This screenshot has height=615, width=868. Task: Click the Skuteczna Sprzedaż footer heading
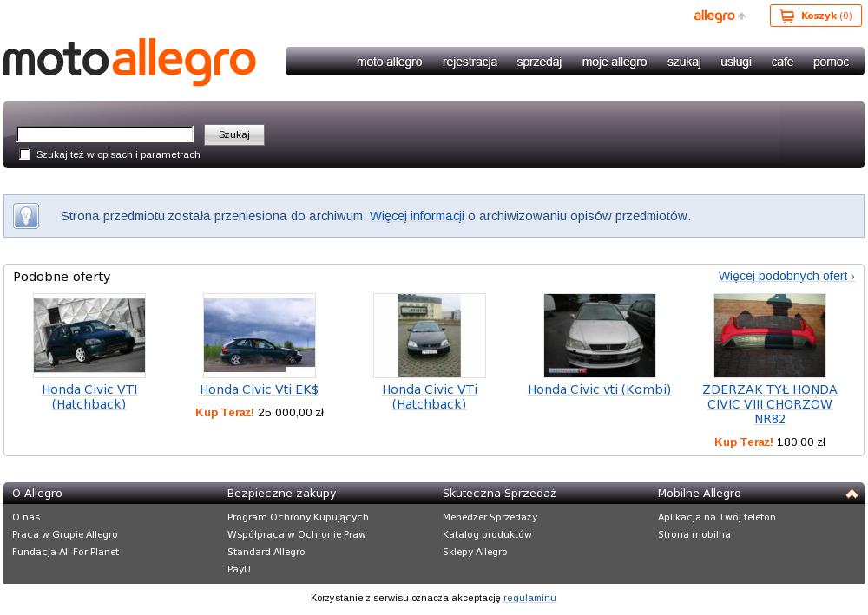click(499, 494)
